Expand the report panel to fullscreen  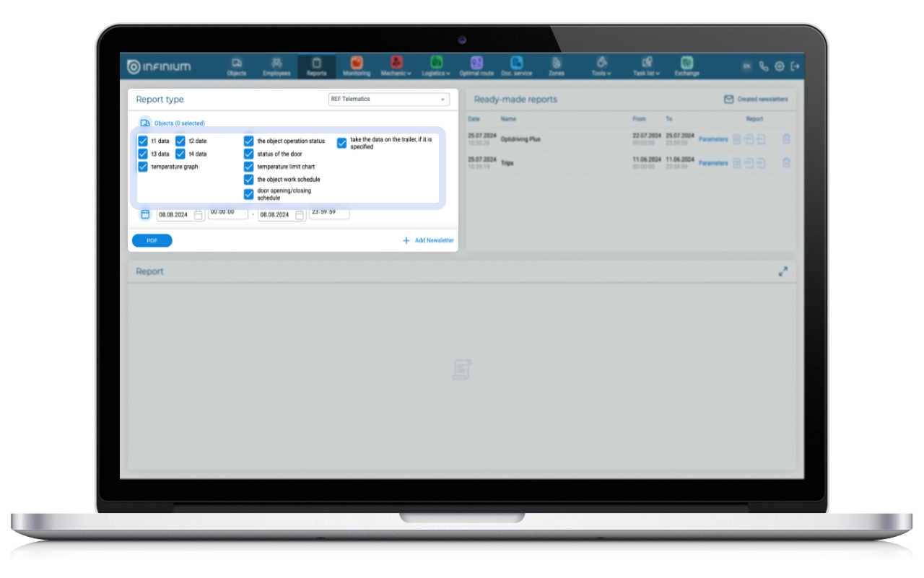click(783, 271)
